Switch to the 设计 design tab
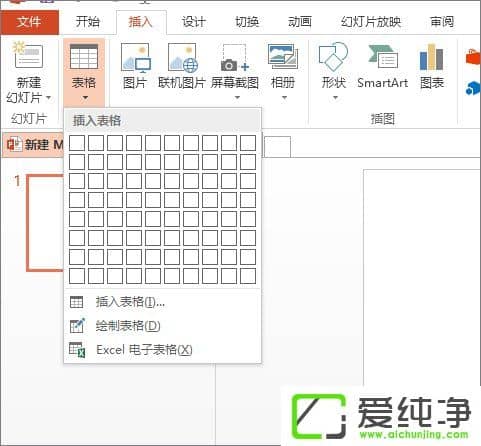The height and width of the screenshot is (446, 481). tap(194, 22)
